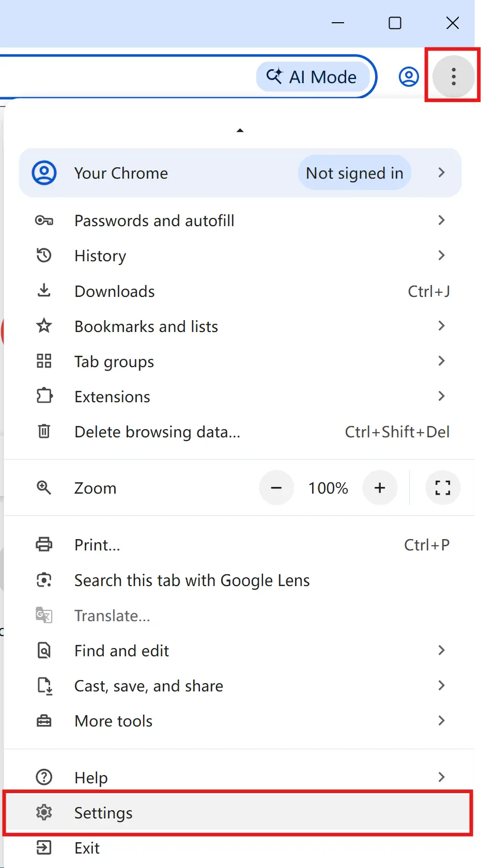Toggle full screen mode icon

tap(443, 487)
